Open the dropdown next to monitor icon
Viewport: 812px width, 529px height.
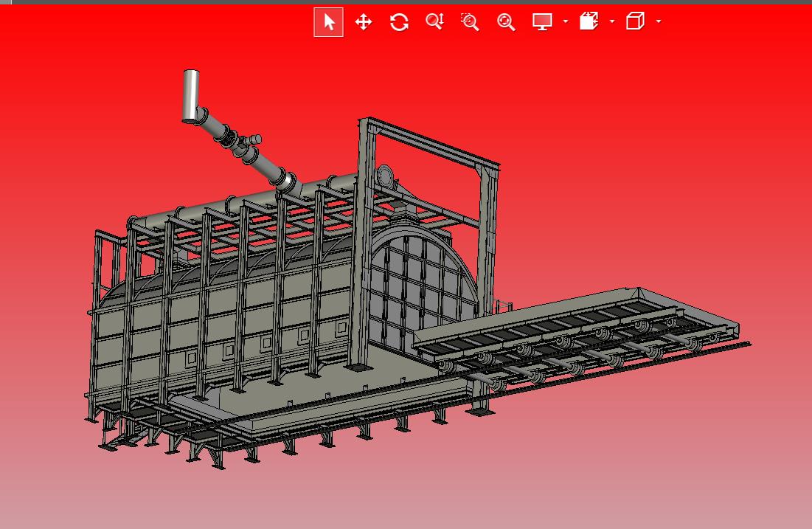coord(566,21)
